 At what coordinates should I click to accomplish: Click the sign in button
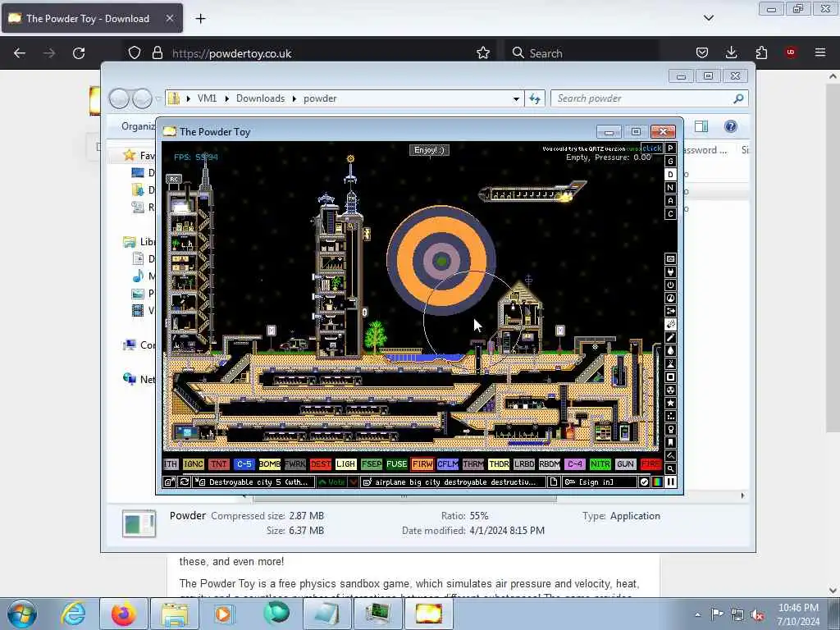[x=599, y=482]
